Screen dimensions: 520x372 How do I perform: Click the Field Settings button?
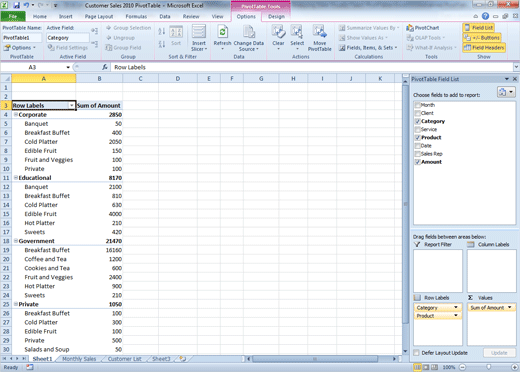pyautogui.click(x=68, y=48)
